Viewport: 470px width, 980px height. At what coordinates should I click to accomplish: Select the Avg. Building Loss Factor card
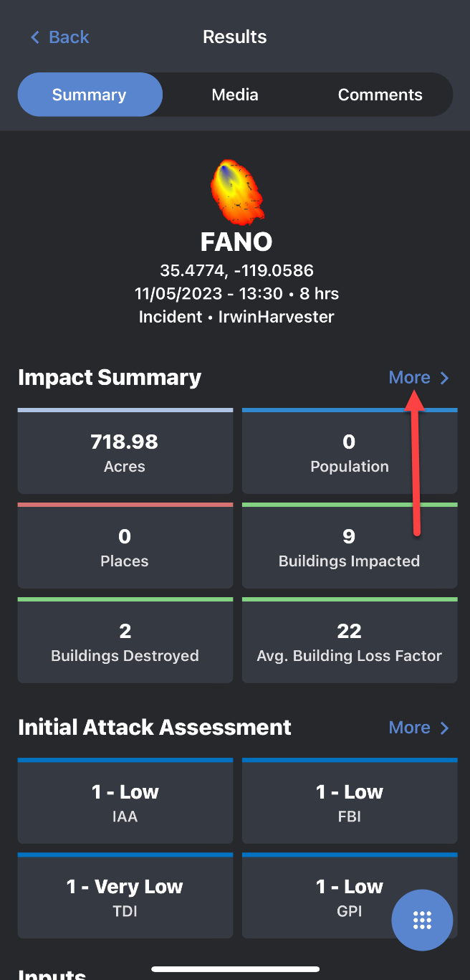[x=350, y=642]
